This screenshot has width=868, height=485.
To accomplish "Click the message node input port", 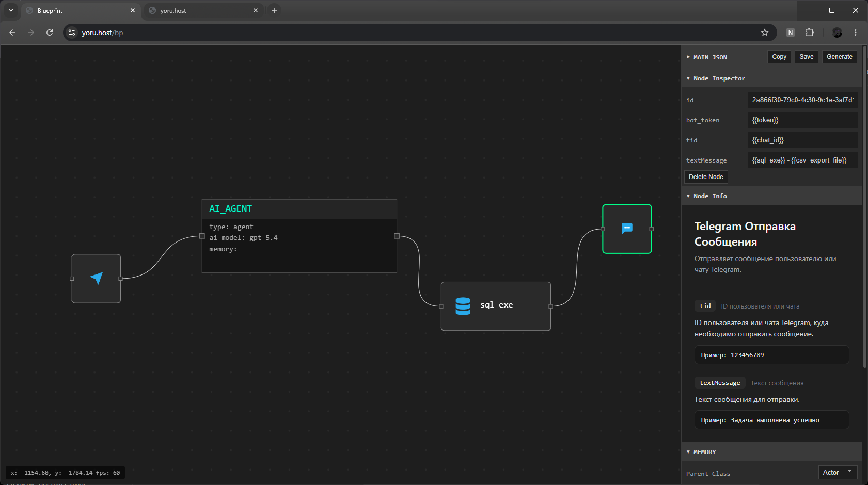I will (x=603, y=229).
